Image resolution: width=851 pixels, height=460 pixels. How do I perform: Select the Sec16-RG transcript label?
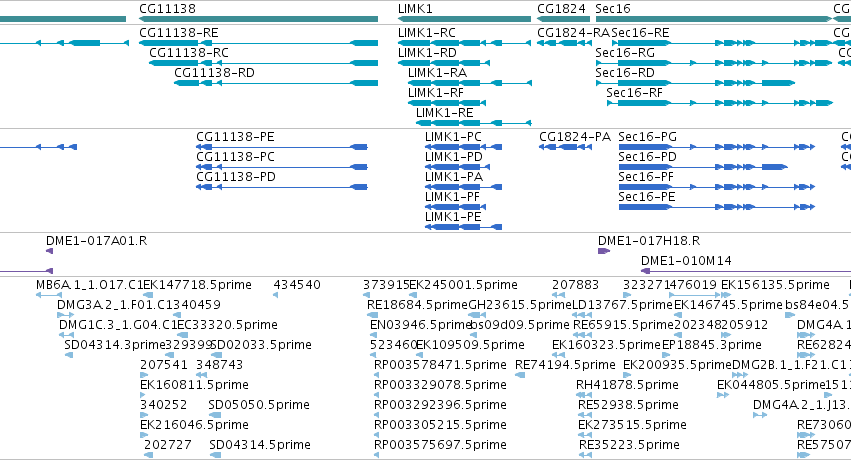click(625, 53)
